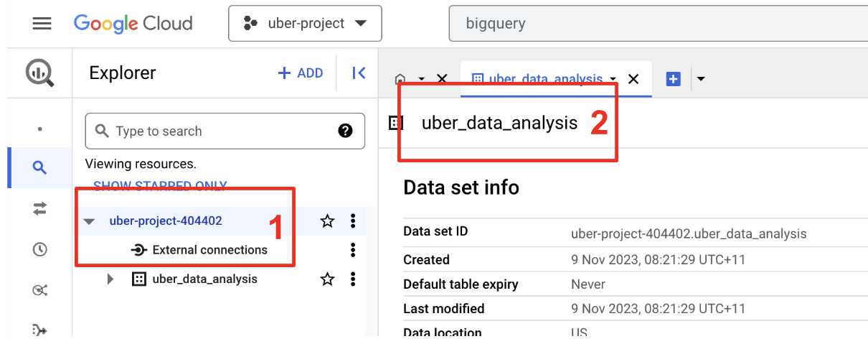The height and width of the screenshot is (339, 868).
Task: Collapse the Explorer panel
Action: coord(359,73)
